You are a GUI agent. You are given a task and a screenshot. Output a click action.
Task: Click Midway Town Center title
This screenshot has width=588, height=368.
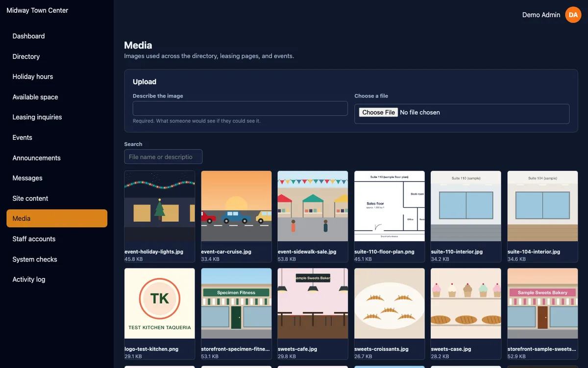click(x=37, y=10)
